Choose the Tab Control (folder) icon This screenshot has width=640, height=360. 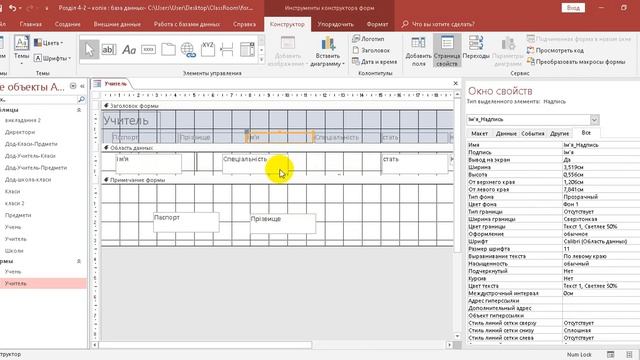(168, 50)
